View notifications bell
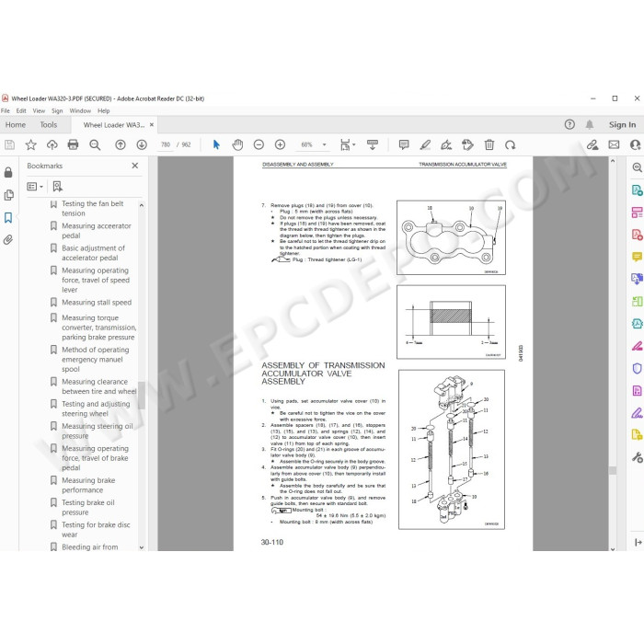The image size is (644, 644). 590,124
